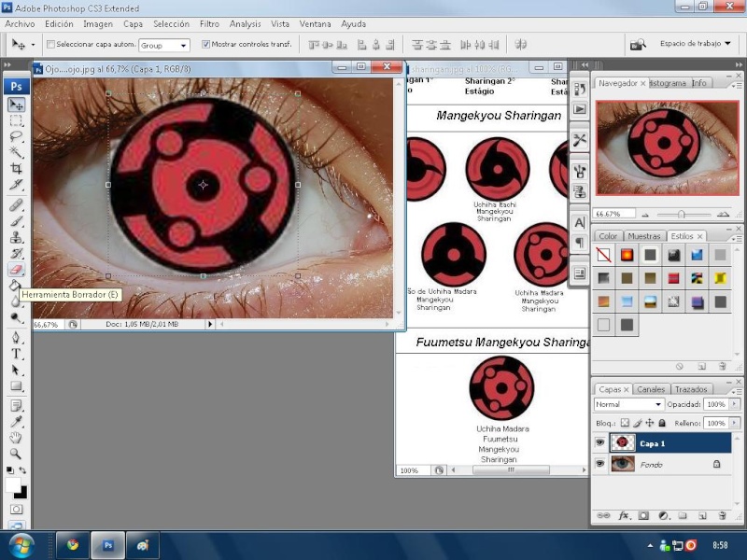
Task: Create new adjustment layer
Action: (663, 516)
